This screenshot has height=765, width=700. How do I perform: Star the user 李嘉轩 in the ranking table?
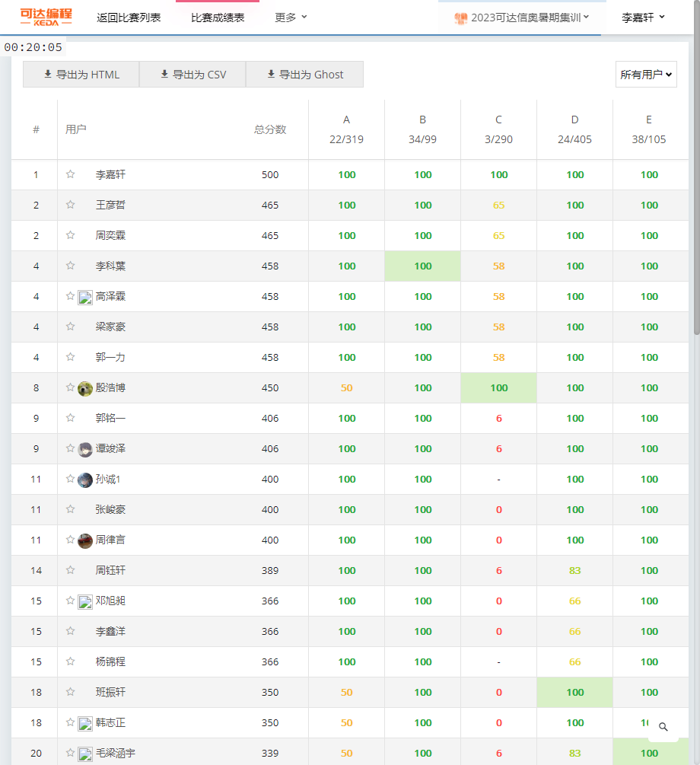70,174
